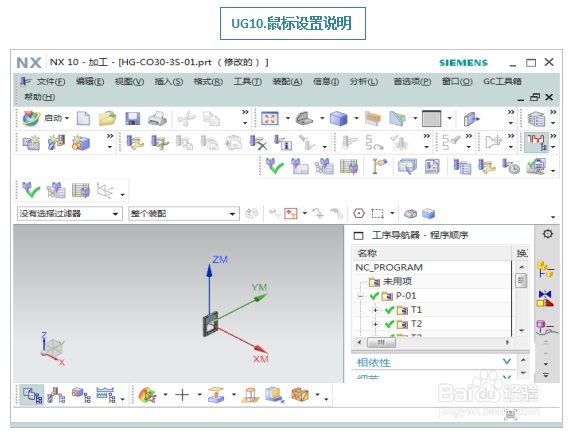Click the rectangle selection icon
This screenshot has width=572, height=431.
coord(377,213)
